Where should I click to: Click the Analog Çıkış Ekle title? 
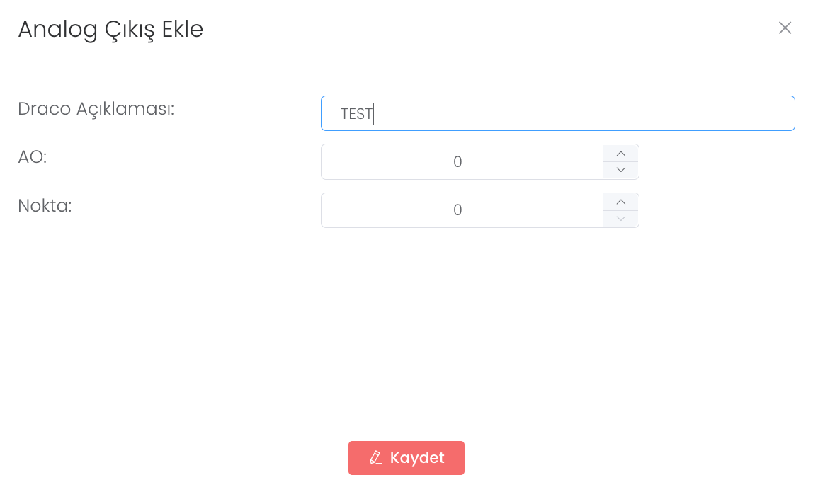110,29
